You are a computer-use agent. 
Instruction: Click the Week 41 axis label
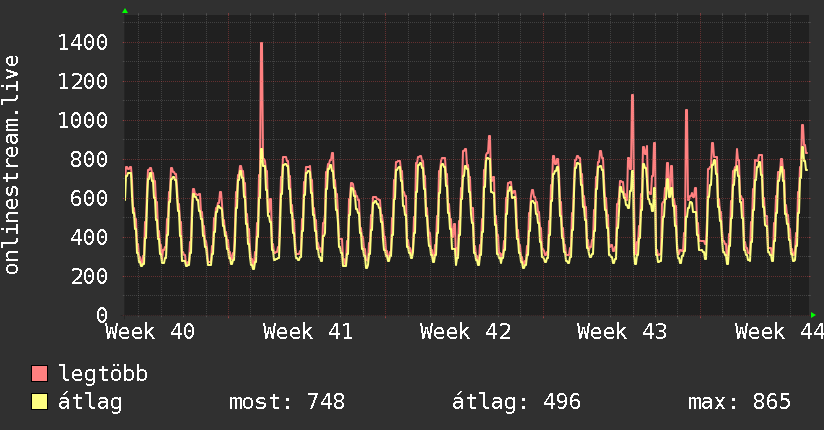tap(308, 332)
